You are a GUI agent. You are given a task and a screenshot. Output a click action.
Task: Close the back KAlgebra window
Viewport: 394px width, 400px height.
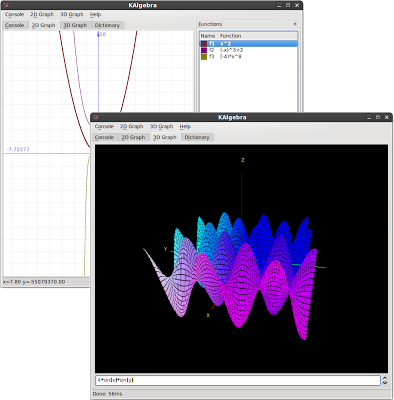click(297, 5)
